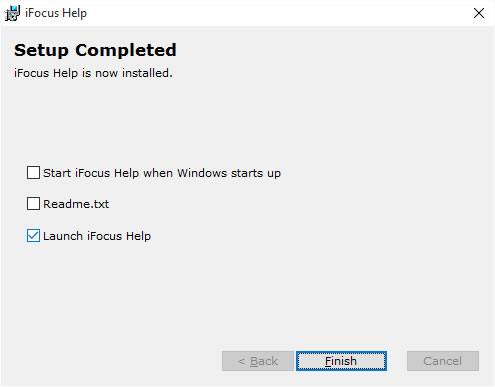This screenshot has height=387, width=495.
Task: Click the empty title bar area beside the title
Action: (277, 13)
